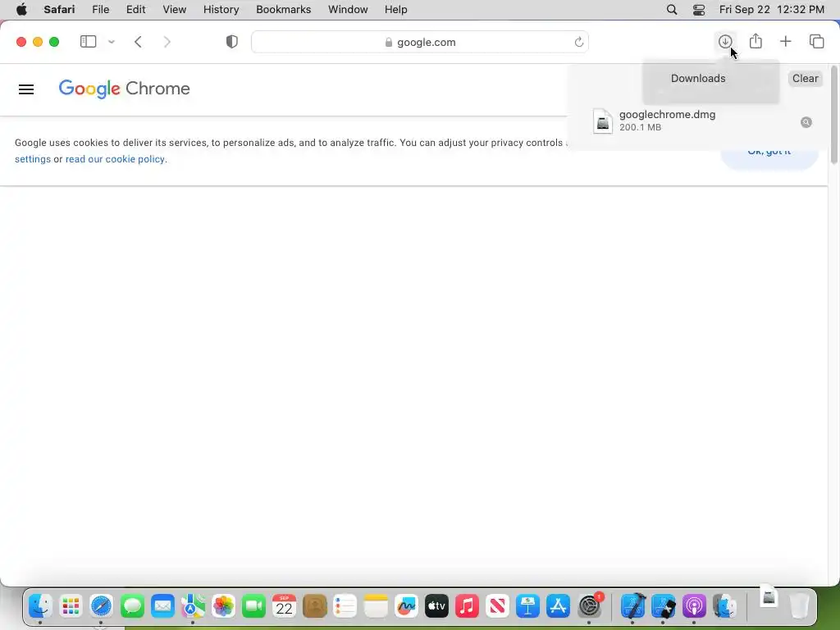The height and width of the screenshot is (630, 840).
Task: Open Freeform from the Dock
Action: click(x=406, y=606)
